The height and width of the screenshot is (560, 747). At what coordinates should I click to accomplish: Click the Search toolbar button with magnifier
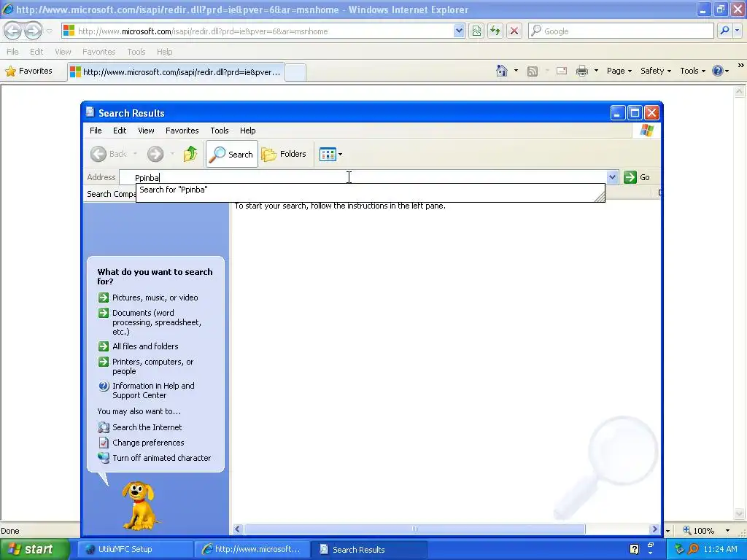pos(232,154)
